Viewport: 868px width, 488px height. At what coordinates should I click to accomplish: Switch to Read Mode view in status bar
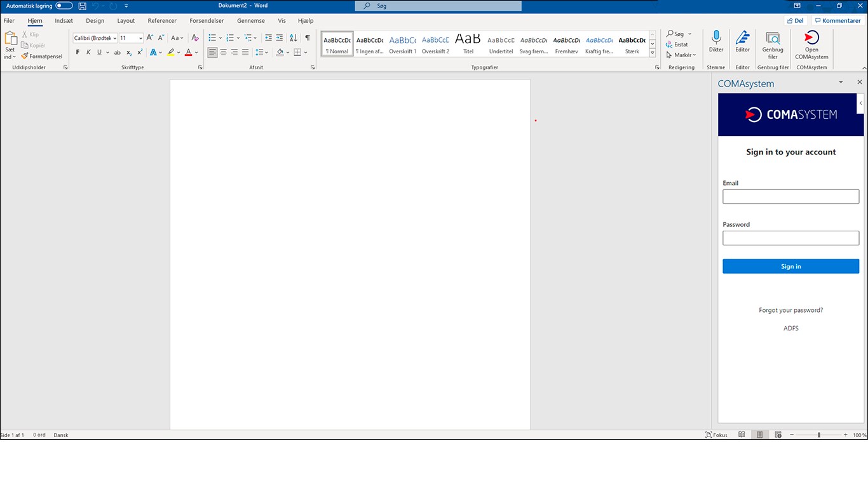(x=742, y=435)
